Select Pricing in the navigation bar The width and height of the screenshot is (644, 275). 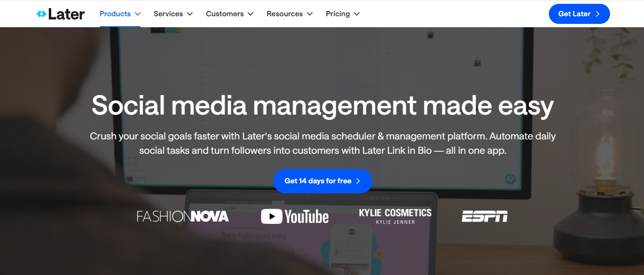(x=338, y=14)
